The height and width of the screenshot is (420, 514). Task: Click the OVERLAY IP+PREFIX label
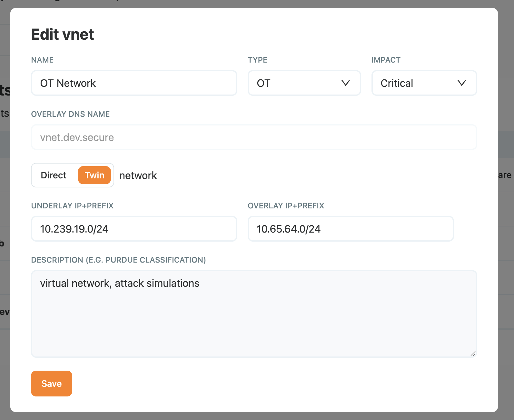(x=286, y=206)
